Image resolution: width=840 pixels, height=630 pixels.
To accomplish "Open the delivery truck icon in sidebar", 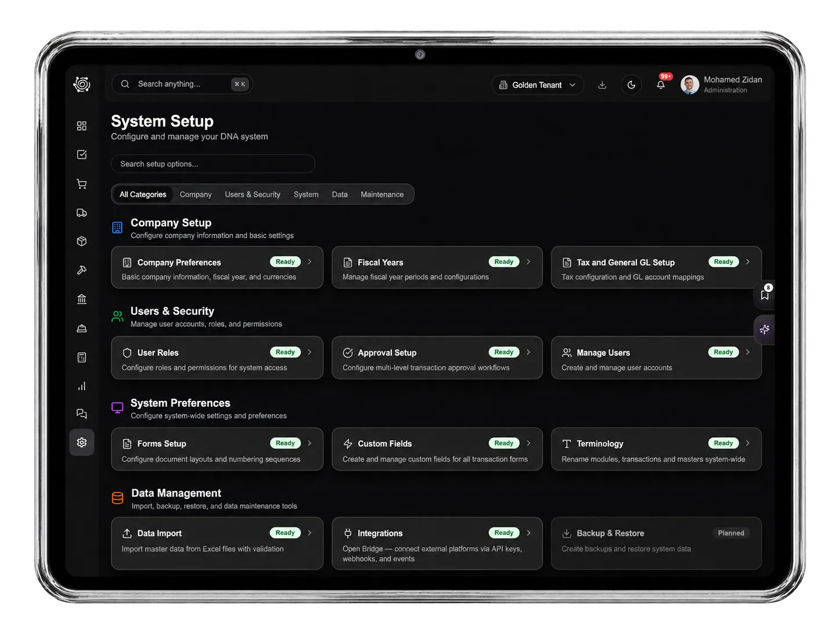I will coord(82,213).
